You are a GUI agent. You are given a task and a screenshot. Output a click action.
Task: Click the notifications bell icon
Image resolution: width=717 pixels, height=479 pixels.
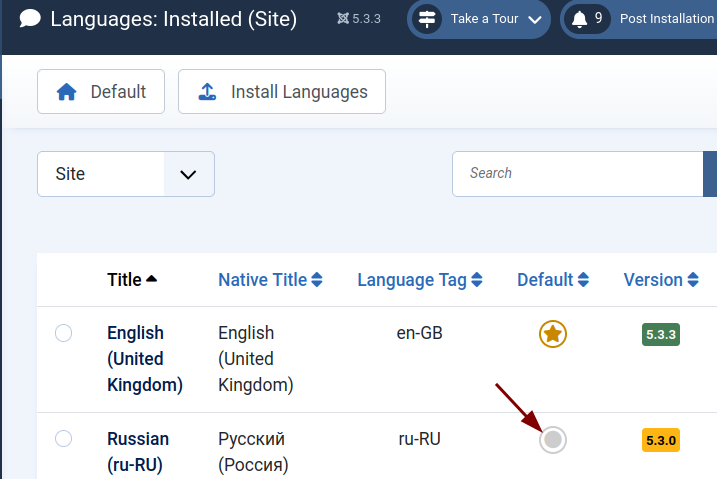coord(579,19)
